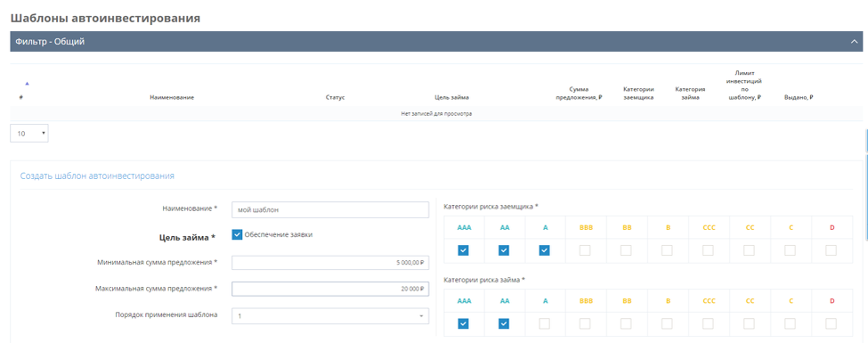Check CCC in Категории риска заемщика

tap(708, 250)
